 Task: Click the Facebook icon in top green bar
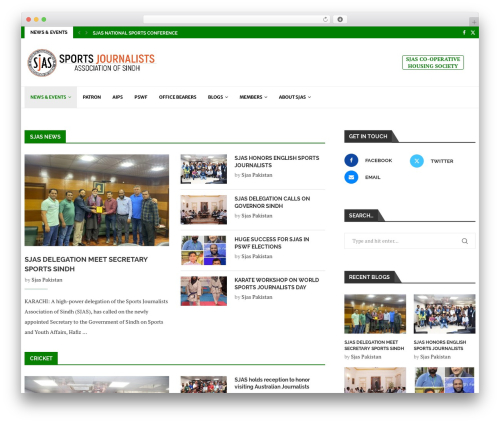tap(464, 32)
